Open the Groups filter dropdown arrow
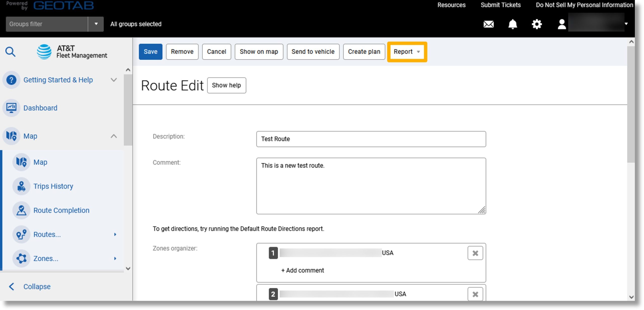This screenshot has width=644, height=310. tap(96, 24)
